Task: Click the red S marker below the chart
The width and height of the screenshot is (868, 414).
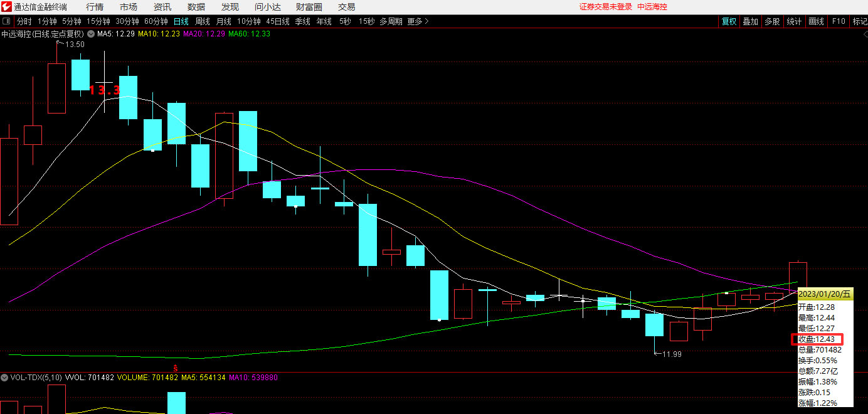Action: (x=176, y=367)
